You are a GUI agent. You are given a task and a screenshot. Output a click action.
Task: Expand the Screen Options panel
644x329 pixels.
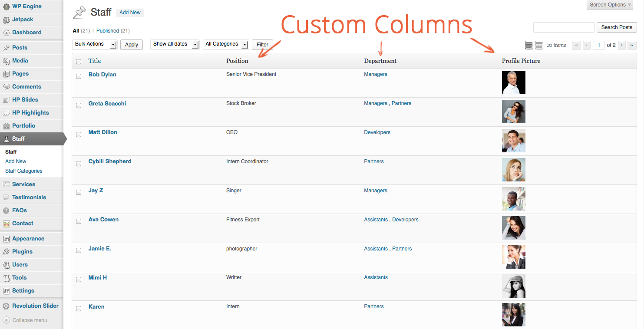tap(610, 5)
